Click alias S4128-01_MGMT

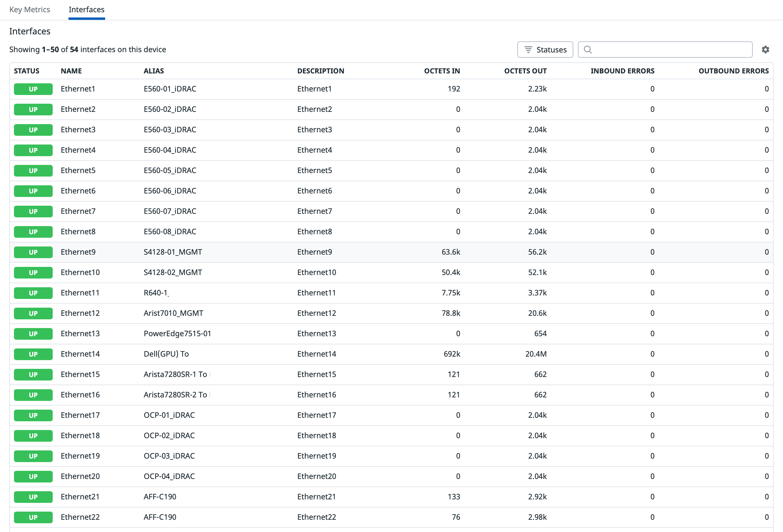coord(173,252)
